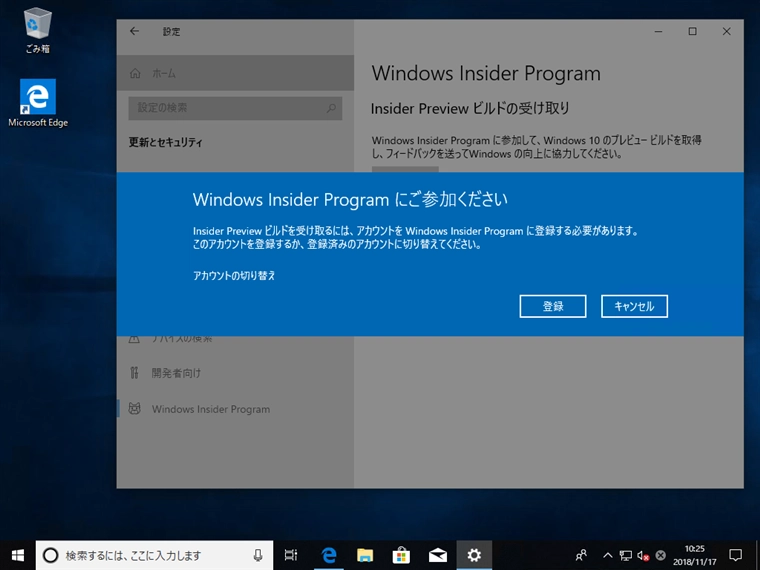Launch Edge from the taskbar

click(329, 555)
